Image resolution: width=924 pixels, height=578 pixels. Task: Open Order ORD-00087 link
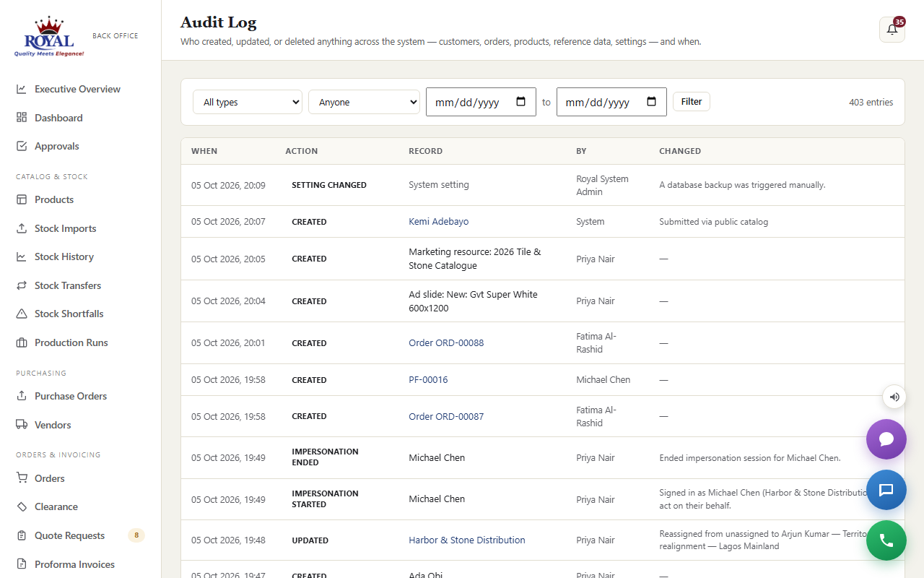point(446,417)
